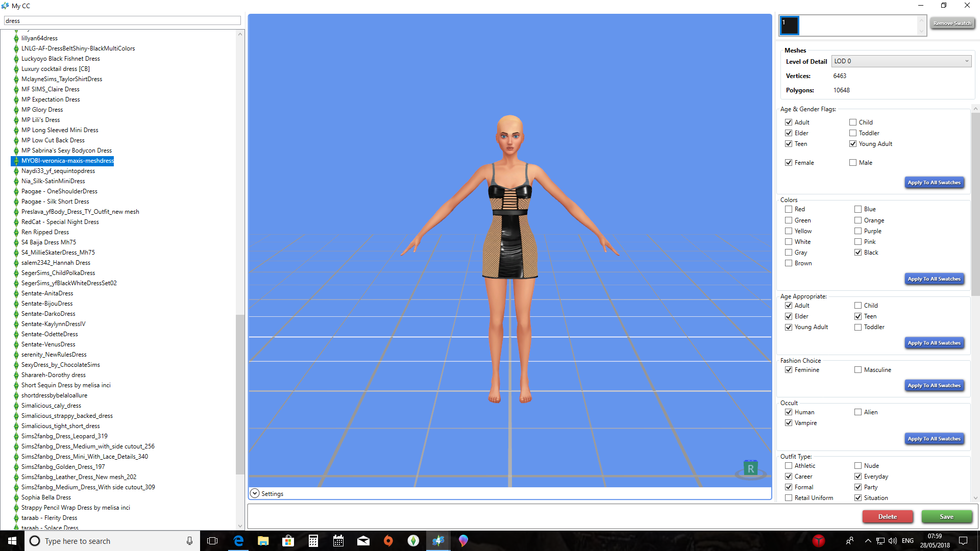This screenshot has width=980, height=551.
Task: Click the dress search filter field
Action: pyautogui.click(x=122, y=21)
